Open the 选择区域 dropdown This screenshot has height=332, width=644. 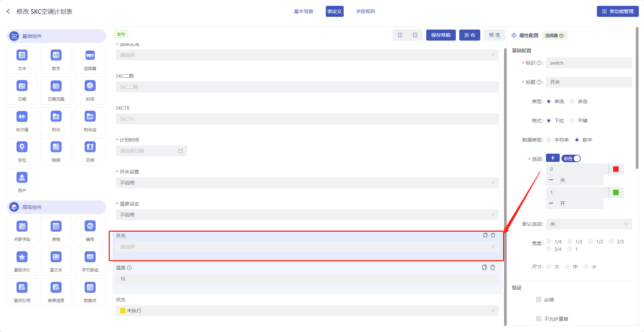tap(307, 55)
